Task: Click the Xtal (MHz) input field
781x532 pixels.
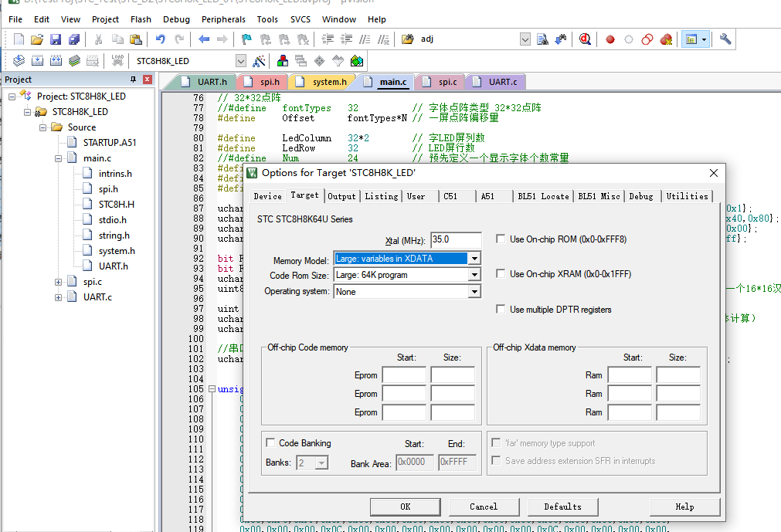Action: pos(456,239)
